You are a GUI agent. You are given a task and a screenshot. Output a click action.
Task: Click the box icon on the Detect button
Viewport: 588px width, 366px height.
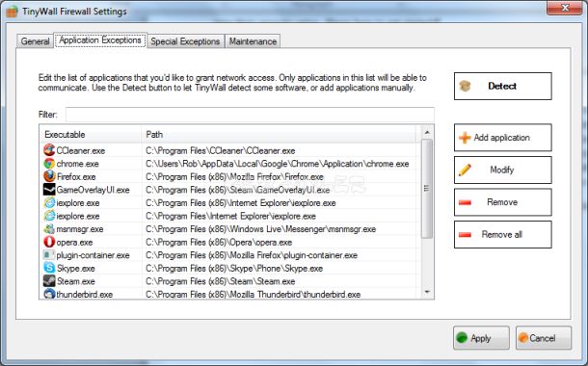coord(465,86)
